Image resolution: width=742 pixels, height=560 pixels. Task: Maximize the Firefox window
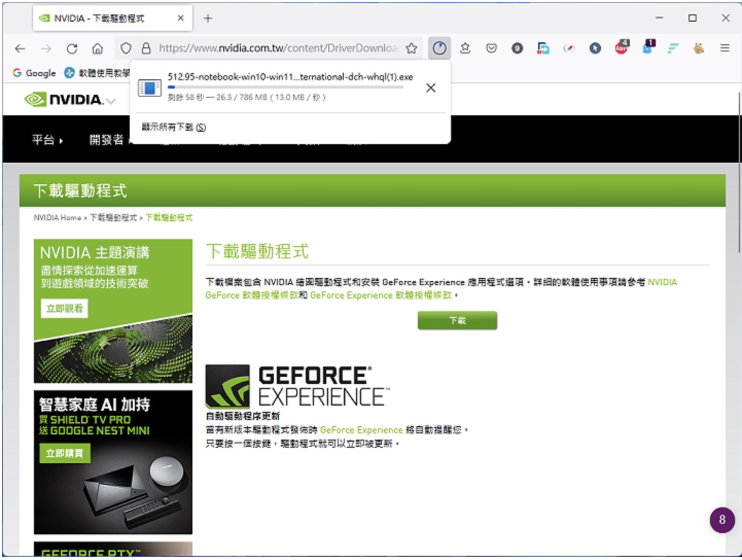[693, 18]
